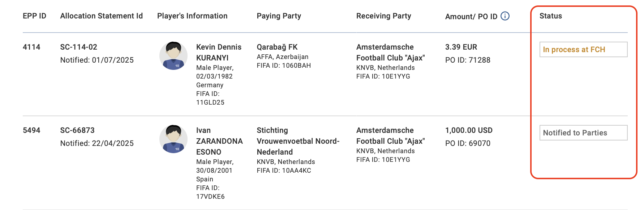The width and height of the screenshot is (644, 210).
Task: Click the Allocation Statement Id column header
Action: point(102,16)
